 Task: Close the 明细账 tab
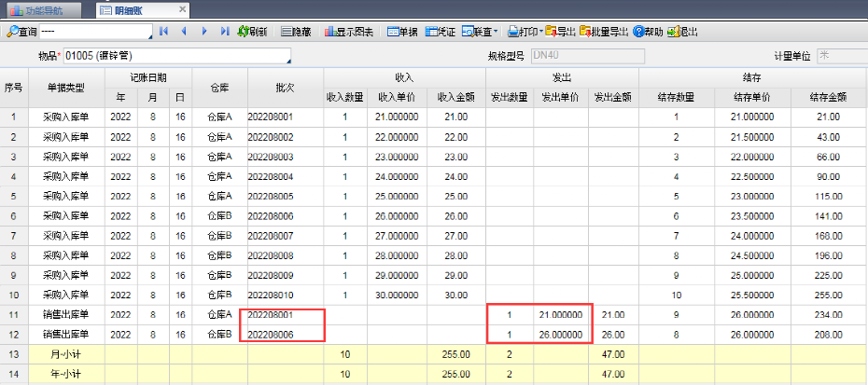coord(183,9)
